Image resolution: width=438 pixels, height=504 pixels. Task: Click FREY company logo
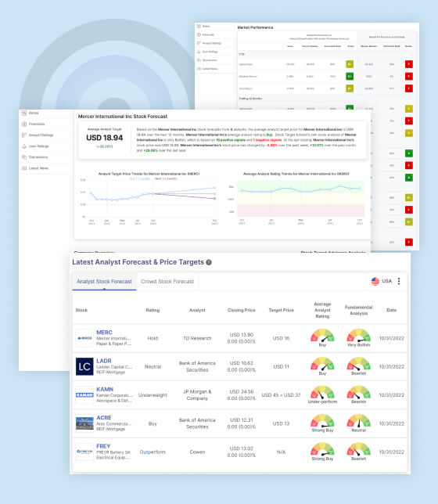pos(84,452)
